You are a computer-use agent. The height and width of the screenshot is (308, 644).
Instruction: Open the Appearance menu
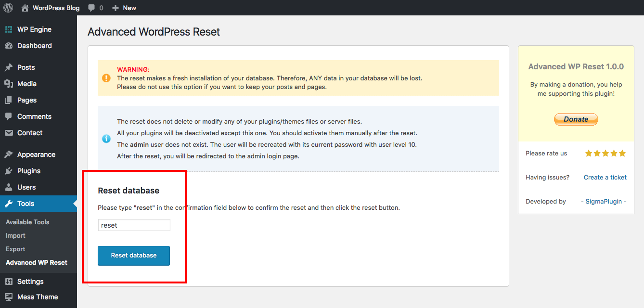tap(39, 154)
